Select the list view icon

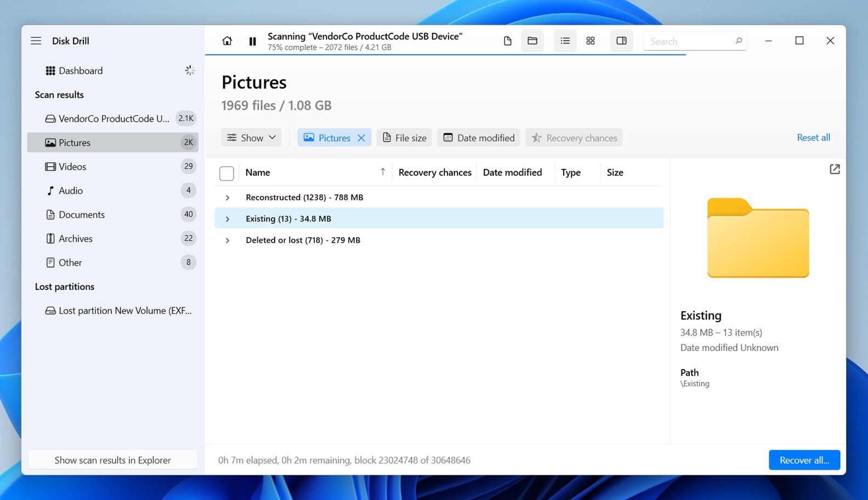pos(565,41)
